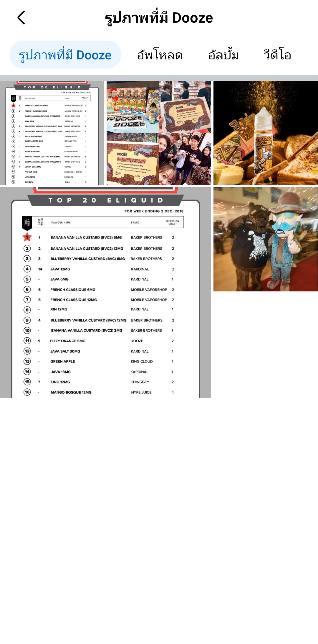Select the รูปภาพที่มี Dooze tab
This screenshot has width=318, height=644.
tap(65, 55)
